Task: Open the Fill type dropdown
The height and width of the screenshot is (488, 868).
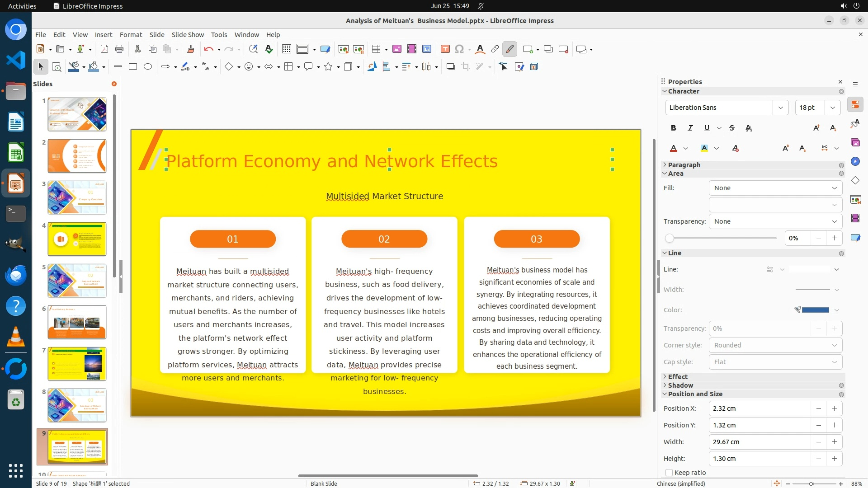Action: click(x=775, y=188)
